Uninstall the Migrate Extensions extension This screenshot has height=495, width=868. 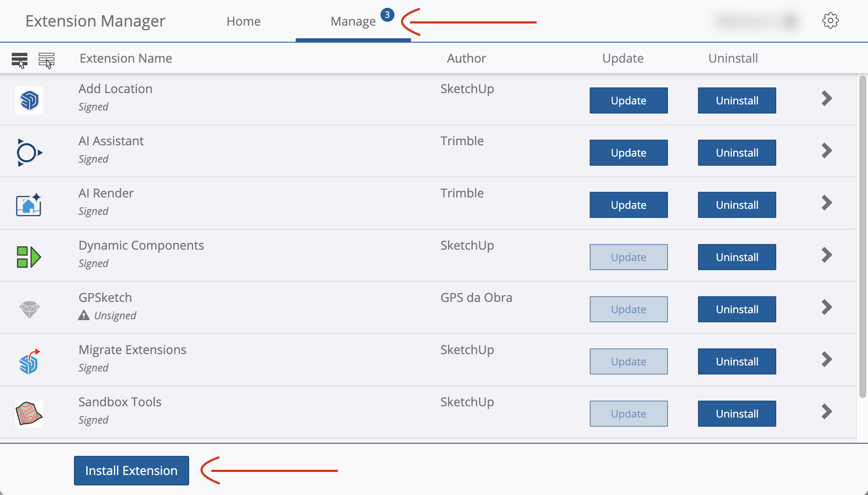pyautogui.click(x=737, y=361)
